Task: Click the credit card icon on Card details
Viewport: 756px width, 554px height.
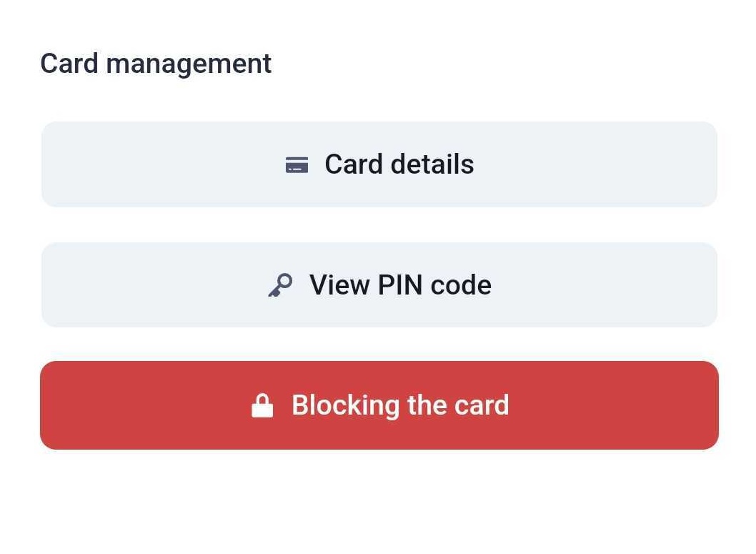Action: [x=296, y=164]
